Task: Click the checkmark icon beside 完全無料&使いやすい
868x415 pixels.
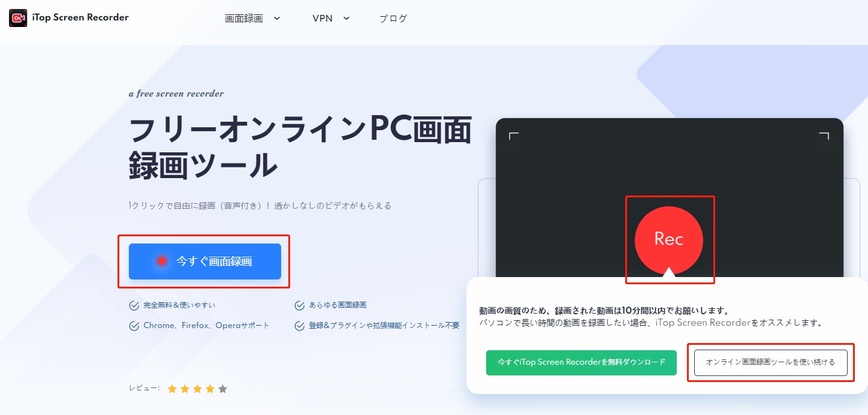Action: (134, 306)
